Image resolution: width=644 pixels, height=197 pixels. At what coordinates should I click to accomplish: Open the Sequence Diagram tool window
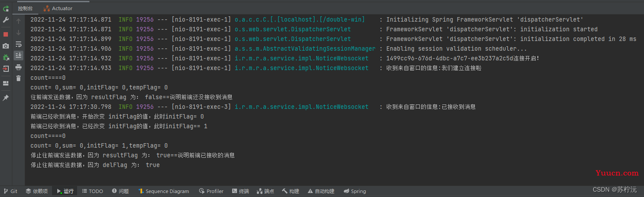click(163, 191)
